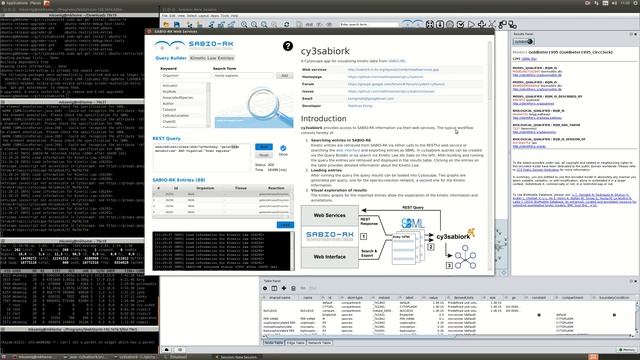
Task: Click the plus cross icon in Cytoscape toolbar
Action: 482,24
